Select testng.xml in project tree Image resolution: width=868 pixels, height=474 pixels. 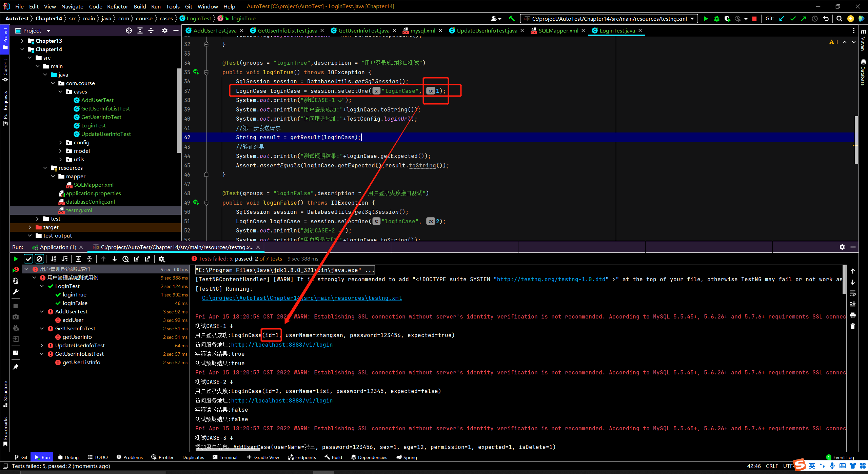[79, 210]
